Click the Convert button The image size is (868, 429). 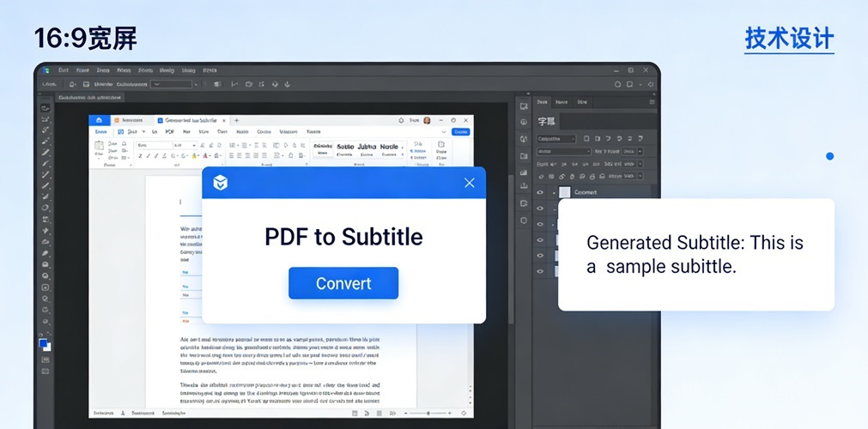343,283
